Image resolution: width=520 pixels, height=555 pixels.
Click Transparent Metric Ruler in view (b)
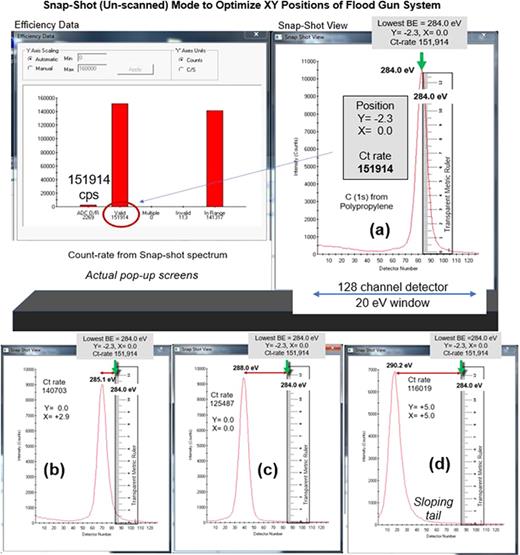pyautogui.click(x=127, y=445)
